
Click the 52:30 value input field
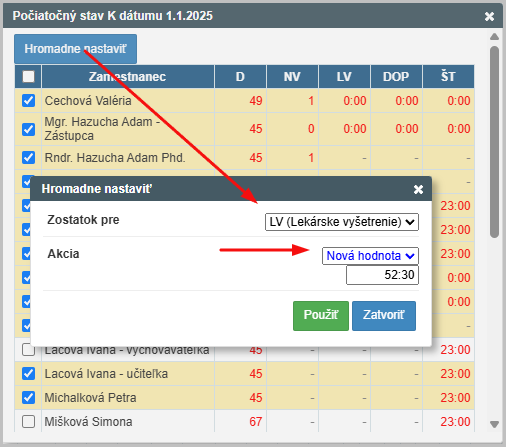[x=382, y=275]
